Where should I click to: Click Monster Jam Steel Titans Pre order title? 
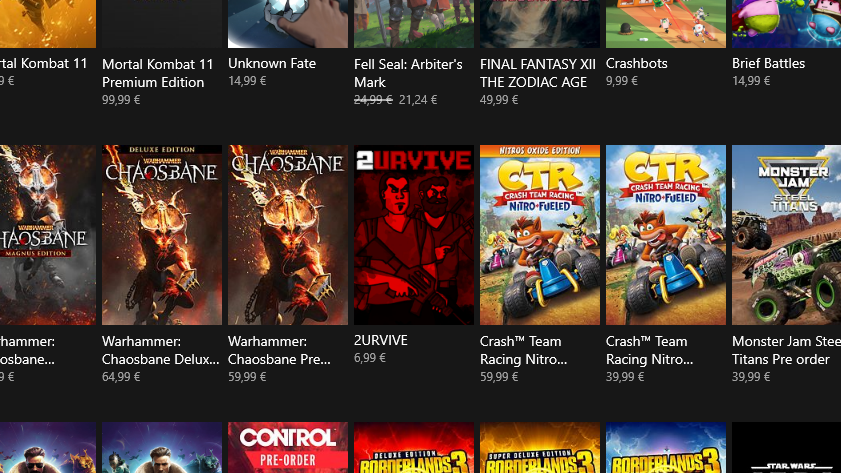786,350
